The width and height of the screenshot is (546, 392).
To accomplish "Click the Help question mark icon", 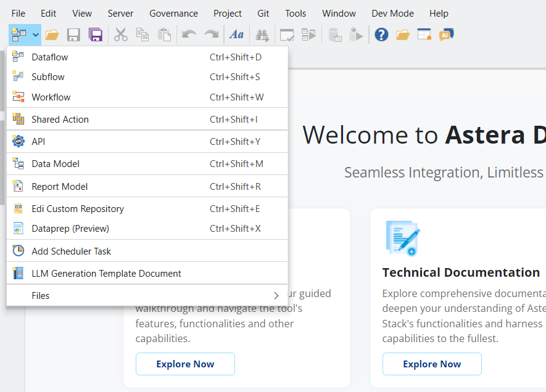I will click(381, 35).
